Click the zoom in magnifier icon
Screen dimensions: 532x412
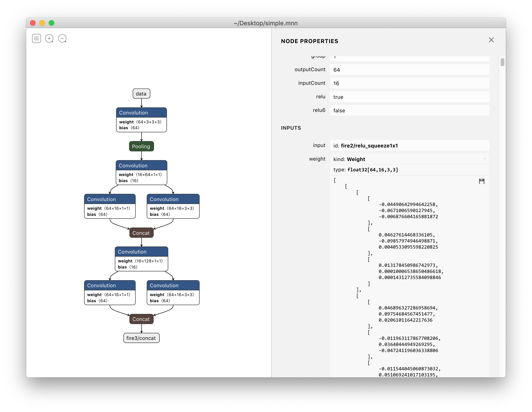click(49, 38)
